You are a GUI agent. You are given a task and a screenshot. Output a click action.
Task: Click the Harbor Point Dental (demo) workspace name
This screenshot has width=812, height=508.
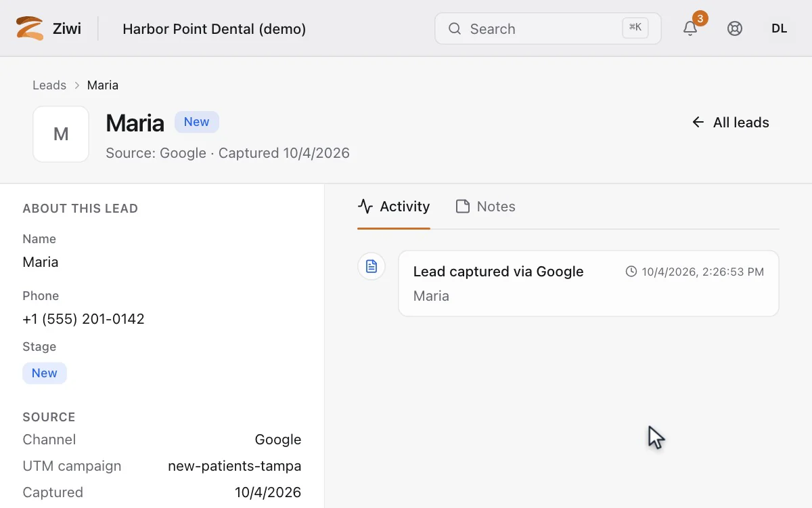tap(215, 28)
